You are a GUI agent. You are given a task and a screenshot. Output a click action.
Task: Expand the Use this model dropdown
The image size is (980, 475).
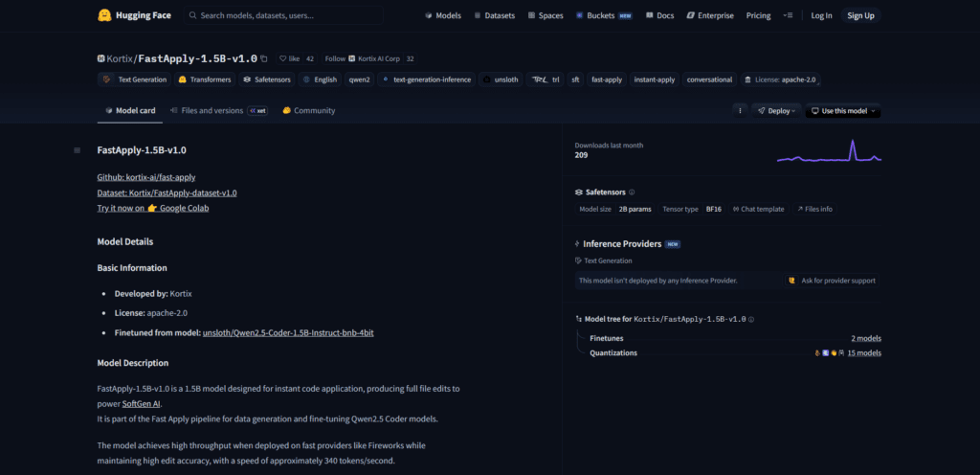(x=843, y=111)
